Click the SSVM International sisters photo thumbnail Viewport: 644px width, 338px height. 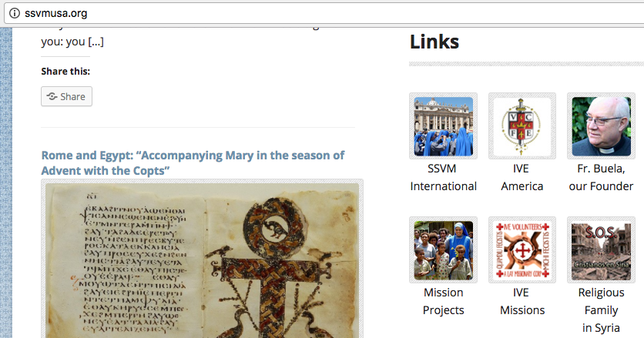pos(443,126)
